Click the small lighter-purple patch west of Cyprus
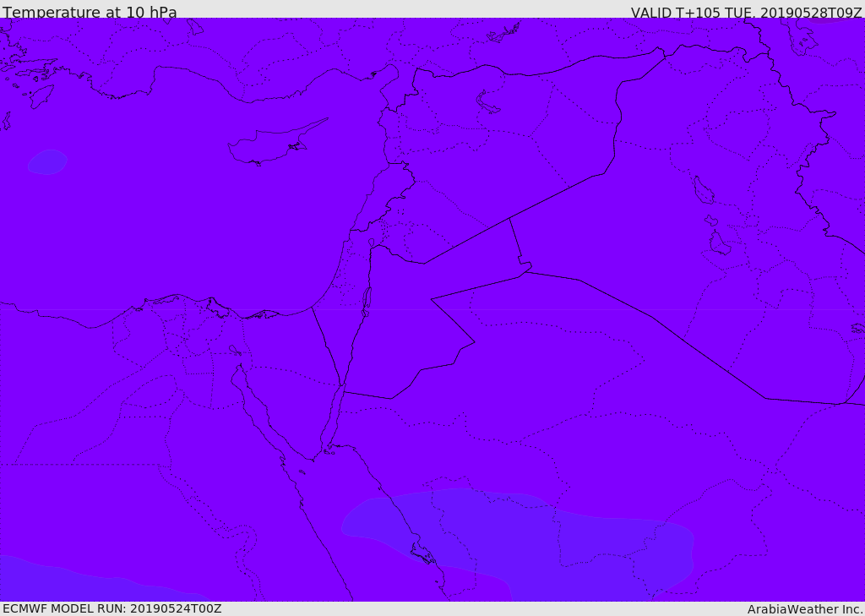 tap(47, 161)
